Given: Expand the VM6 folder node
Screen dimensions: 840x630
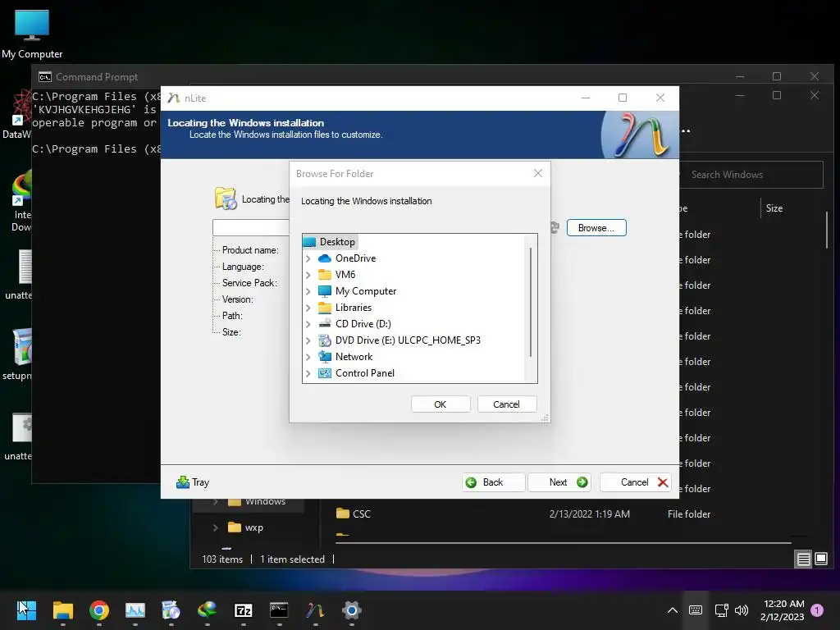Looking at the screenshot, I should [308, 275].
